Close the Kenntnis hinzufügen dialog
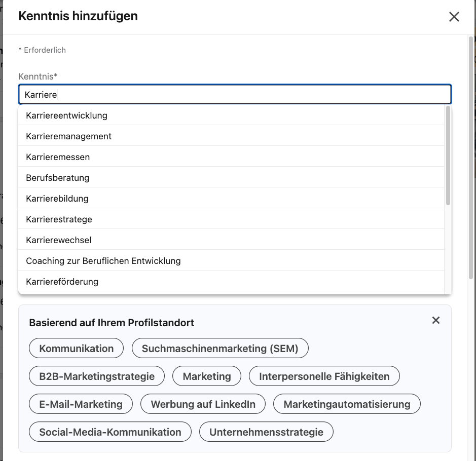Image resolution: width=476 pixels, height=461 pixels. click(x=454, y=17)
